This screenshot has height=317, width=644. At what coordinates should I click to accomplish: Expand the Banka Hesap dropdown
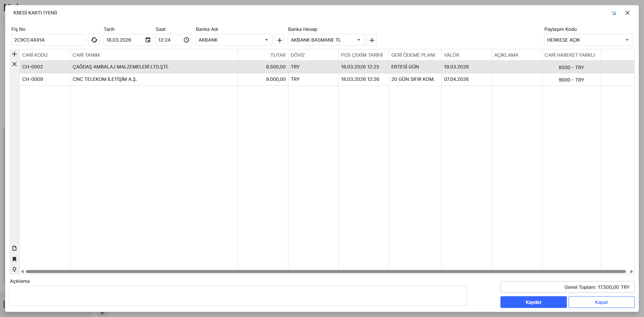click(x=359, y=40)
